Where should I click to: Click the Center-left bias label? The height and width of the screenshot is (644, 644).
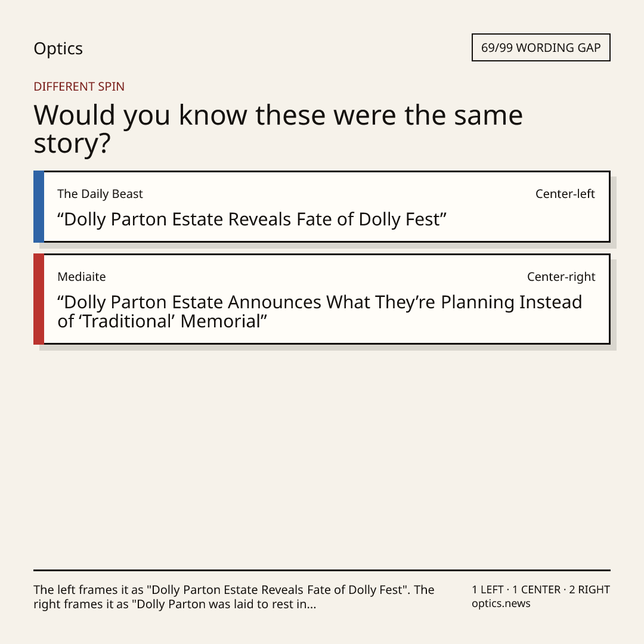[x=565, y=194]
